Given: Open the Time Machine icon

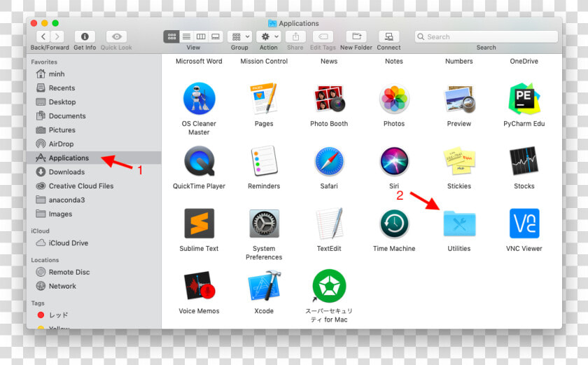Looking at the screenshot, I should (394, 224).
